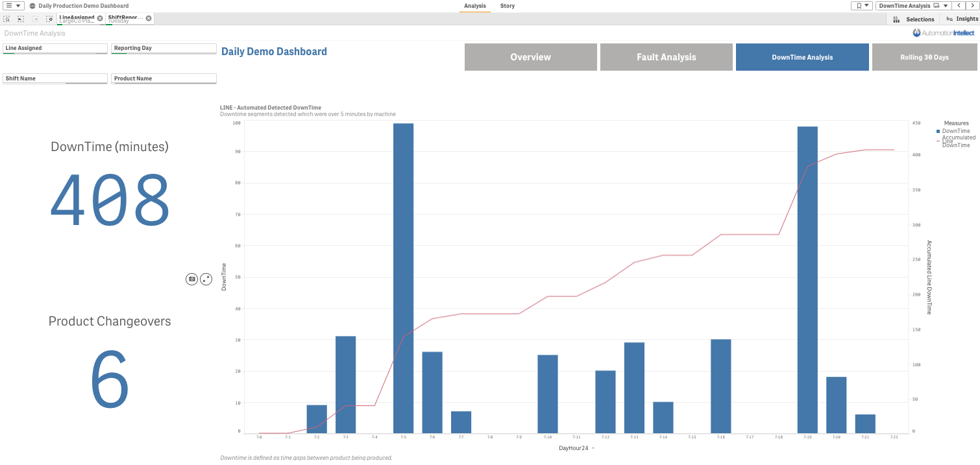Go to the previous sheet arrow

[959, 6]
